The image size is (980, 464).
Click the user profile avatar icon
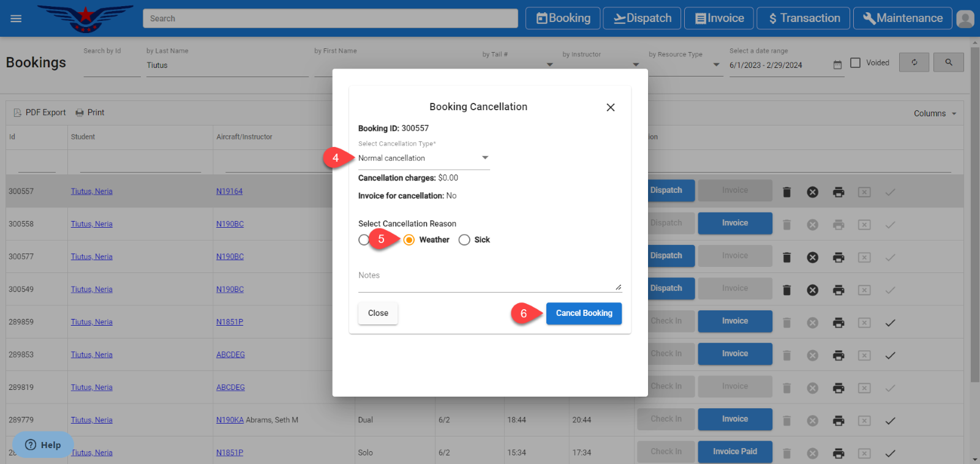point(965,18)
